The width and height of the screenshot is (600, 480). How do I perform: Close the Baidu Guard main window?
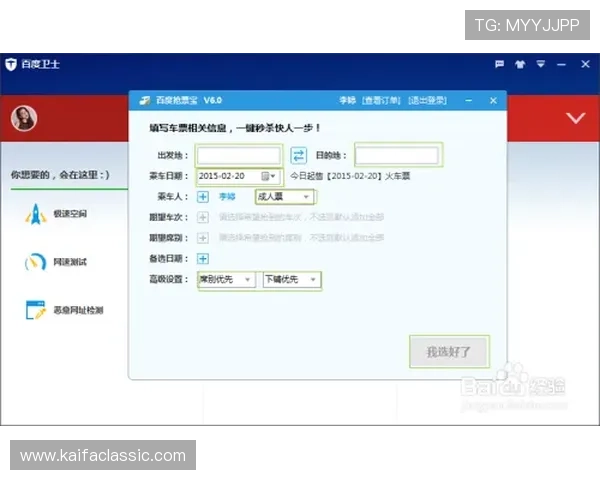585,64
